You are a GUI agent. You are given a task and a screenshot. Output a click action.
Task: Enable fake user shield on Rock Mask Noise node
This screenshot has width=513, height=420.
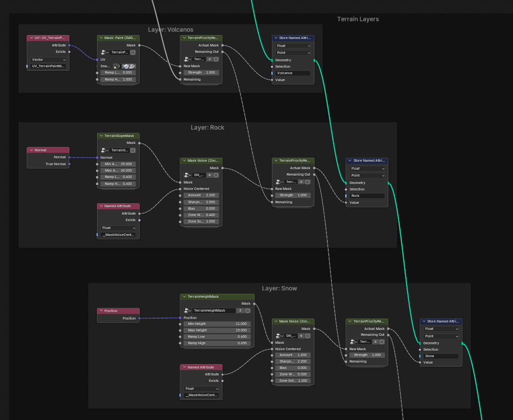(x=216, y=175)
